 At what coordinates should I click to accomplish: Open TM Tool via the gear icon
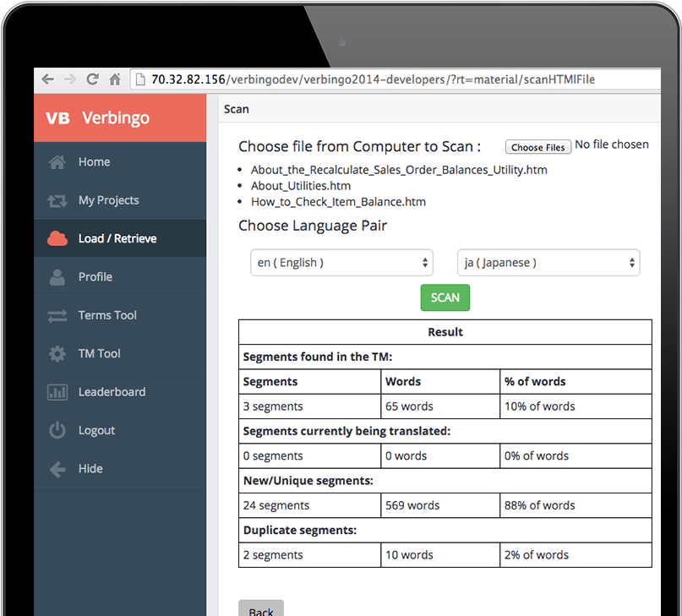(x=57, y=353)
